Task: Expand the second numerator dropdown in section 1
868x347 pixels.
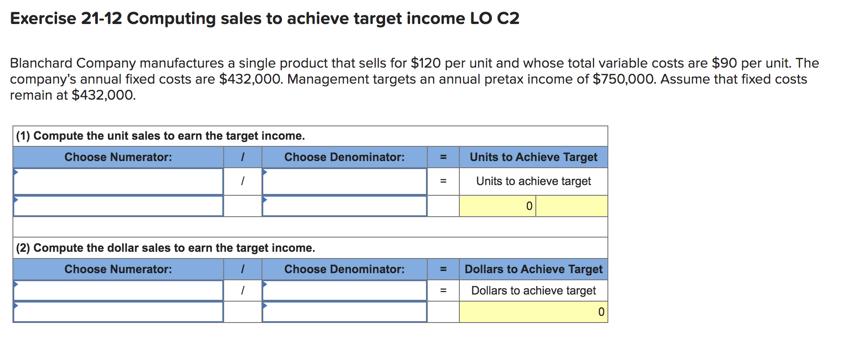Action: click(118, 206)
